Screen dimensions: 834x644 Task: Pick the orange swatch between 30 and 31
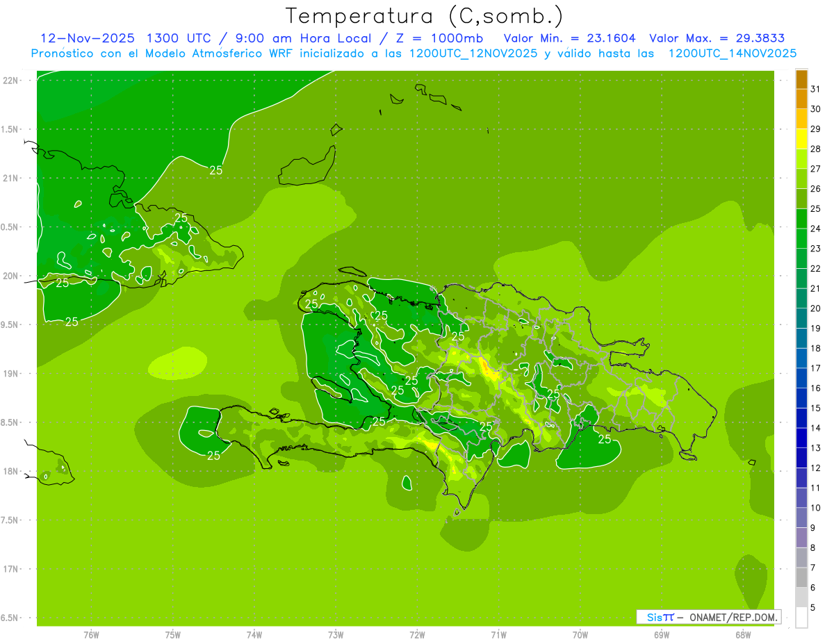801,99
